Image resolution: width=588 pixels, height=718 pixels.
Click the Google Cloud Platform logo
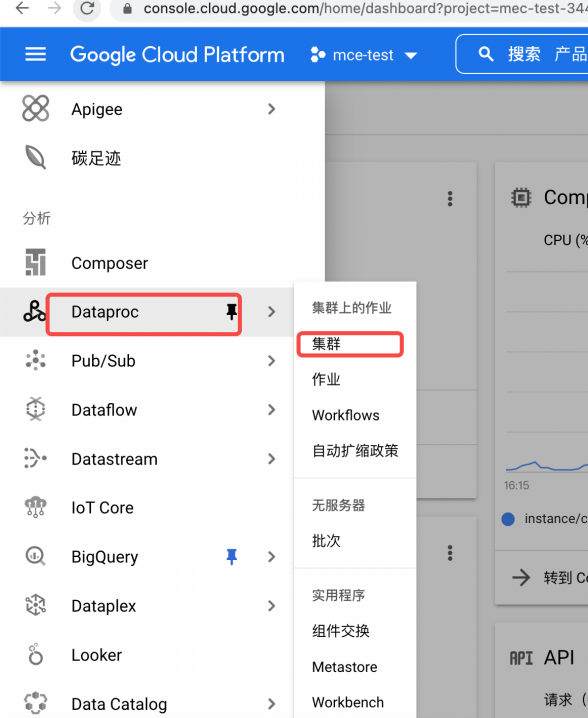[177, 54]
